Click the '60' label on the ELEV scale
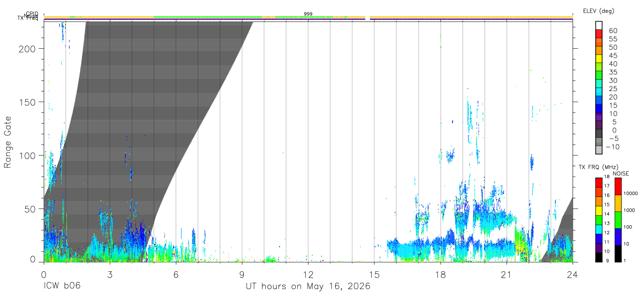Image resolution: width=644 pixels, height=297 pixels. tap(613, 31)
